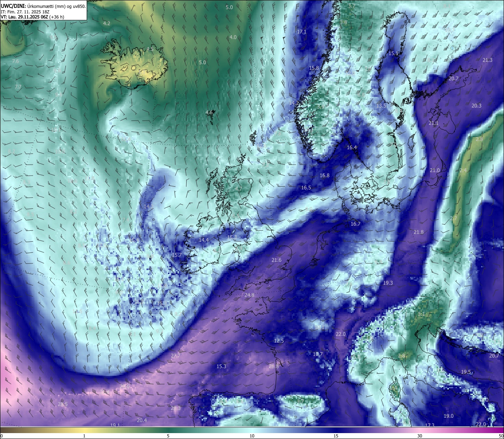Viewport: 504px width, 439px height.
Task: Click the 10.7 value over southern France
Action: point(318,354)
